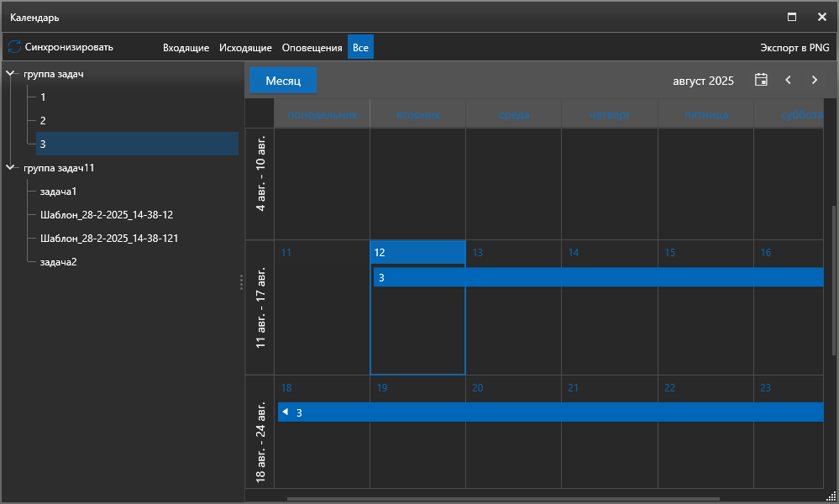Screen dimensions: 839x504
Task: Open the calendar date picker icon
Action: [761, 81]
